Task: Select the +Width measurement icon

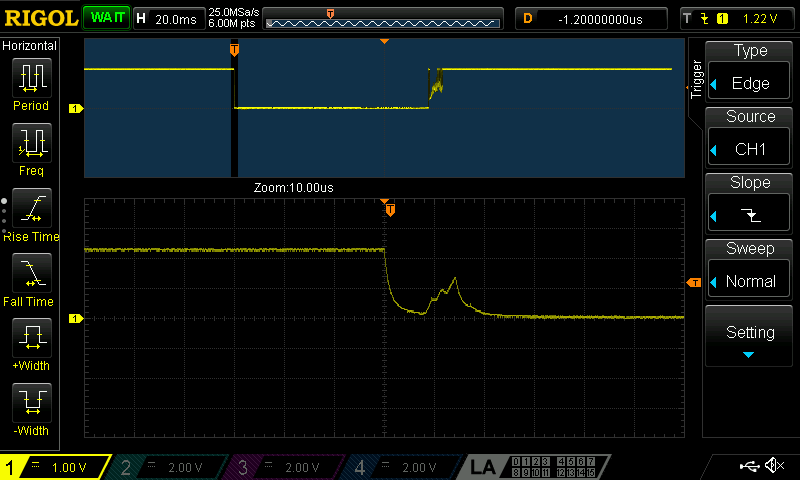Action: 30,339
